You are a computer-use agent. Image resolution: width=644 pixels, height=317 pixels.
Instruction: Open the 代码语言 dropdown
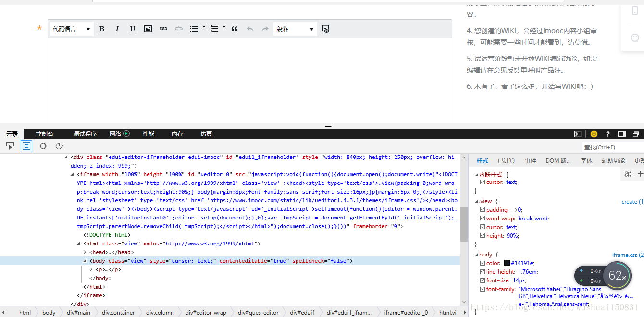tap(71, 29)
